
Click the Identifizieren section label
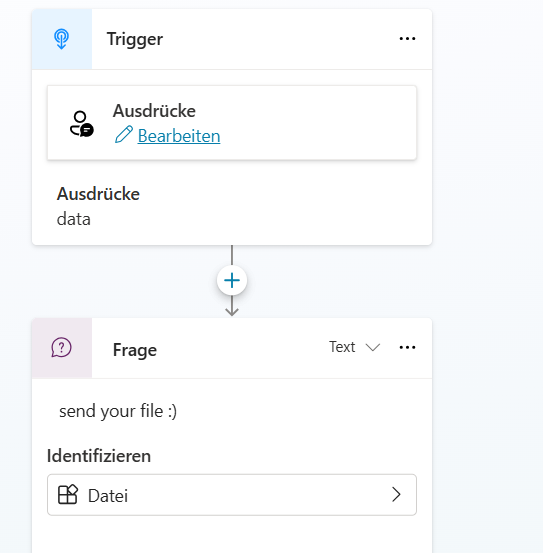coord(99,456)
